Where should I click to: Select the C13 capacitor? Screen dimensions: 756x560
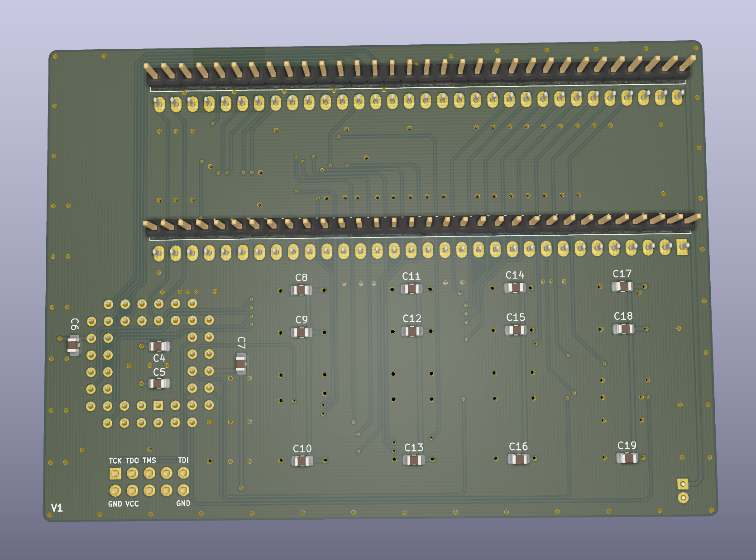click(414, 460)
